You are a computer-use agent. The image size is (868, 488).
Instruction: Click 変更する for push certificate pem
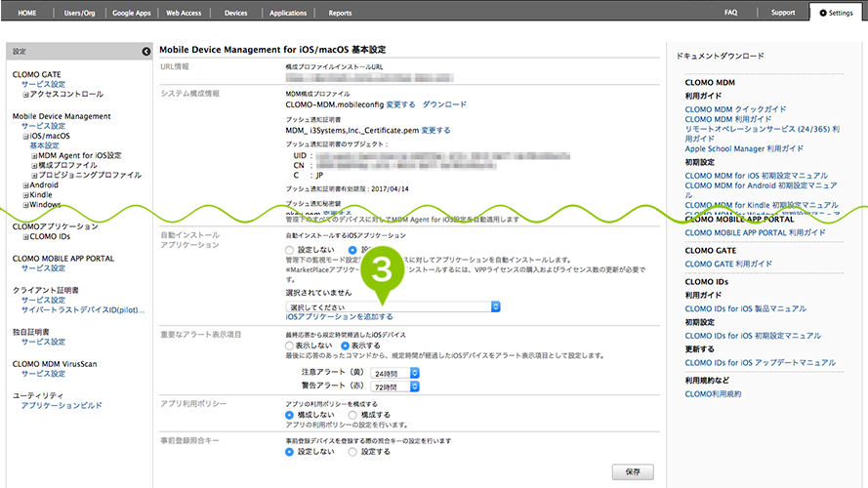pos(435,131)
